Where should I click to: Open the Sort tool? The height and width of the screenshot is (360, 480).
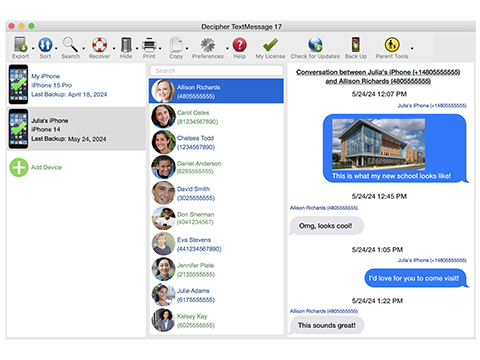pos(45,45)
